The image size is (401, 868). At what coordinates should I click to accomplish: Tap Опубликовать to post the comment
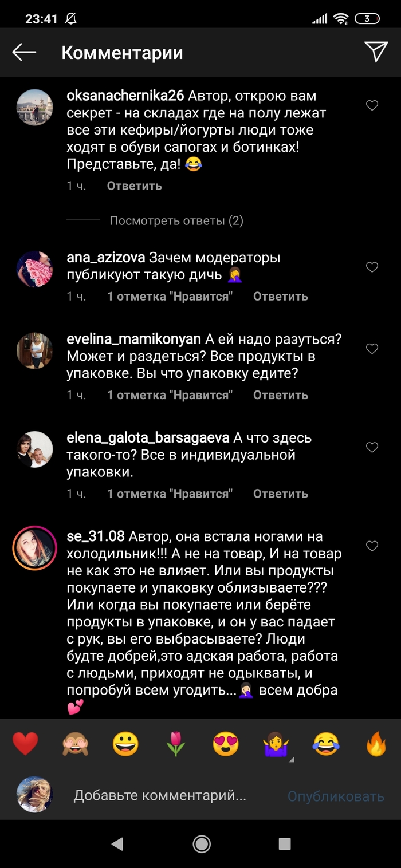[x=336, y=796]
